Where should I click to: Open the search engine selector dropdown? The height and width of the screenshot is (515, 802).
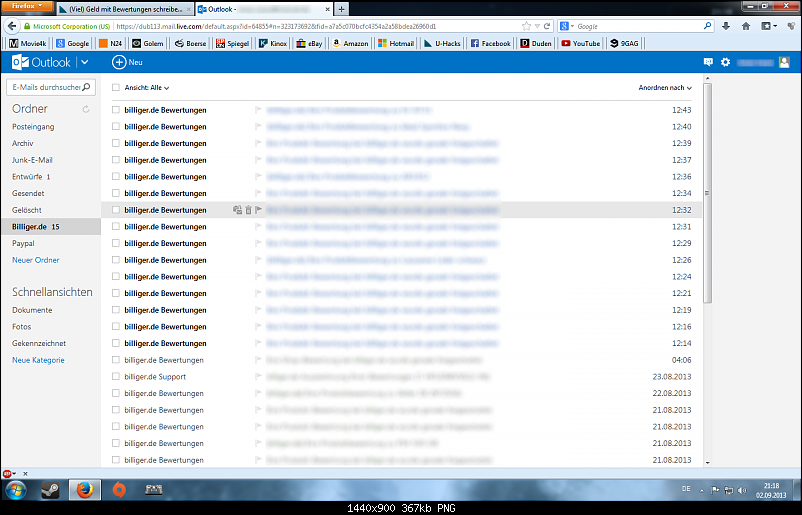click(567, 26)
